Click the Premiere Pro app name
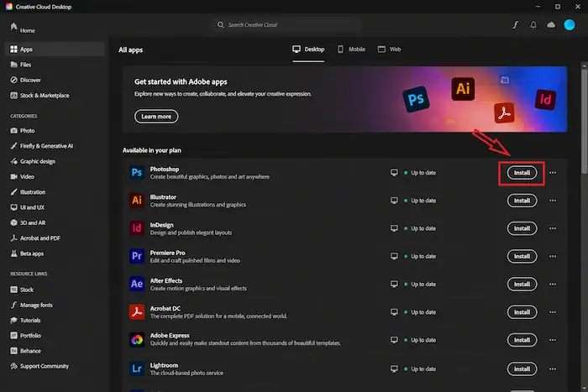Viewport: 588px width, 392px height. pyautogui.click(x=168, y=253)
